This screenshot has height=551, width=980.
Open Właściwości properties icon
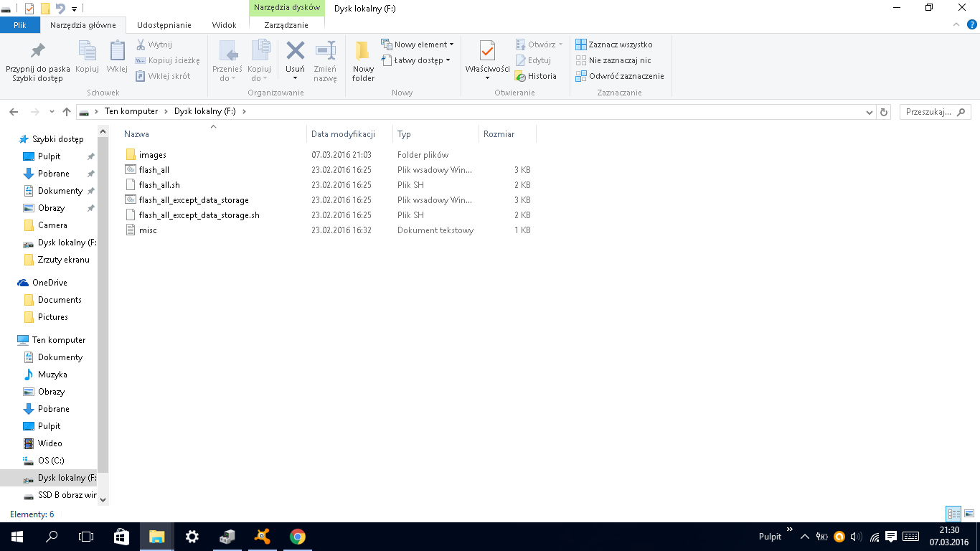487,52
